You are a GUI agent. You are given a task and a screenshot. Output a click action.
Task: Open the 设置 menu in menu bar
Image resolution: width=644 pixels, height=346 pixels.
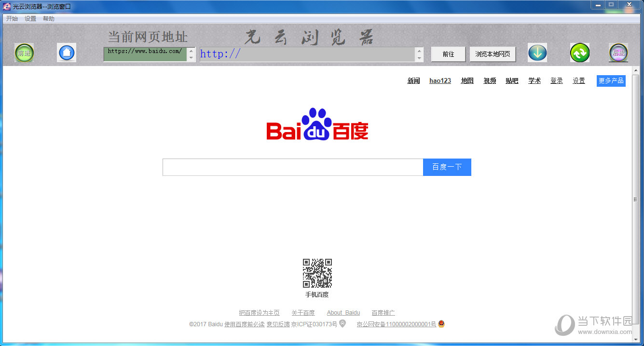click(30, 19)
